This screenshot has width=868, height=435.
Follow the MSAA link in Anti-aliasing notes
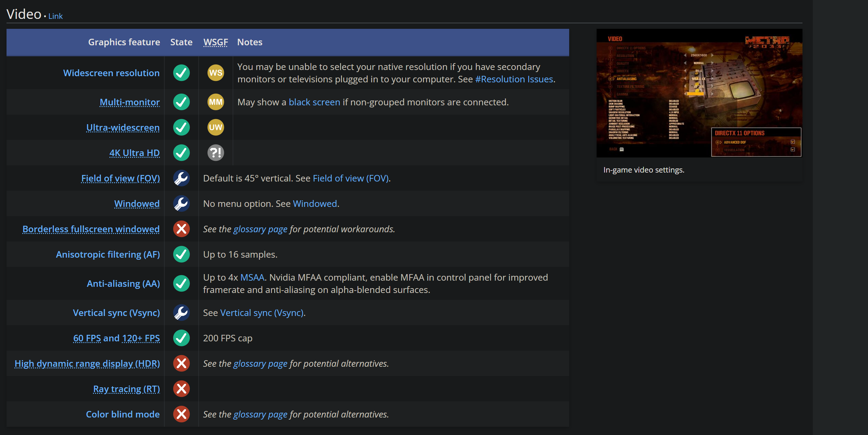click(252, 277)
